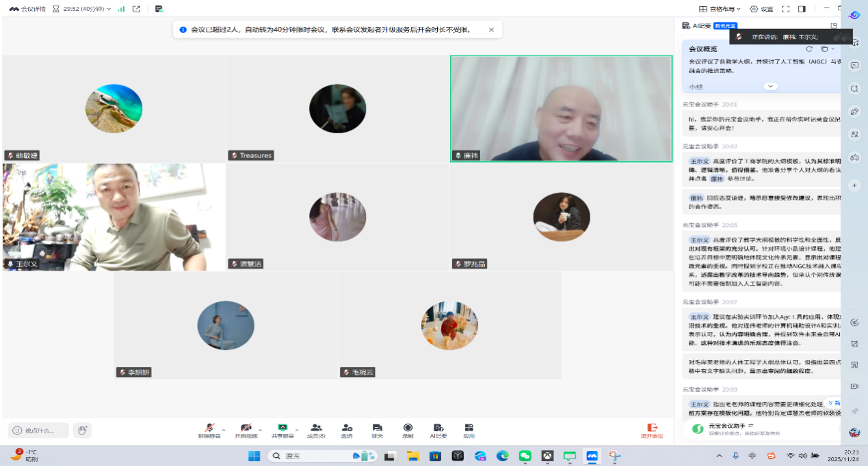Open the apps (应用) icon
The width and height of the screenshot is (868, 466).
point(469,430)
